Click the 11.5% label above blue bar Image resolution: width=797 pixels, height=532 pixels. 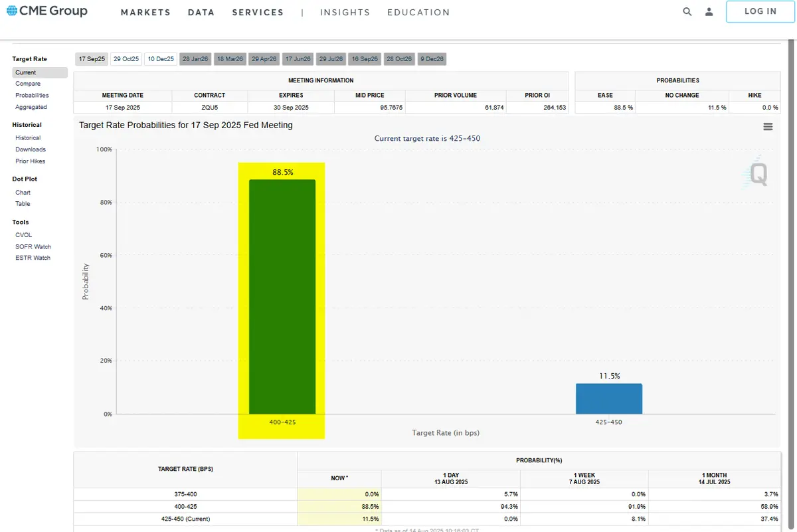click(x=609, y=376)
